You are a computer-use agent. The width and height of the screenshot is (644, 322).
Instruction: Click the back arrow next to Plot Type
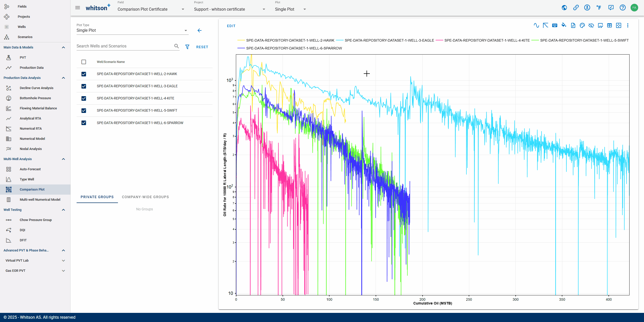pyautogui.click(x=200, y=30)
